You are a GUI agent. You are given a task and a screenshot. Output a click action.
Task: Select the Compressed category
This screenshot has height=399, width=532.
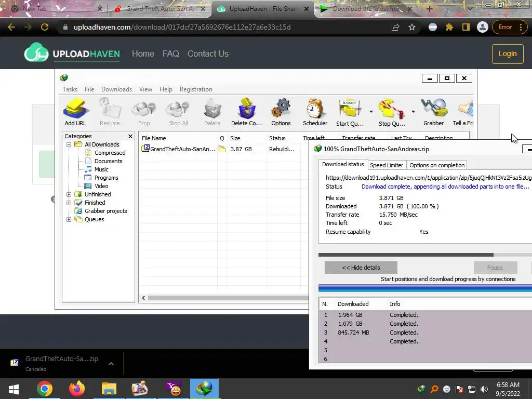coord(110,153)
